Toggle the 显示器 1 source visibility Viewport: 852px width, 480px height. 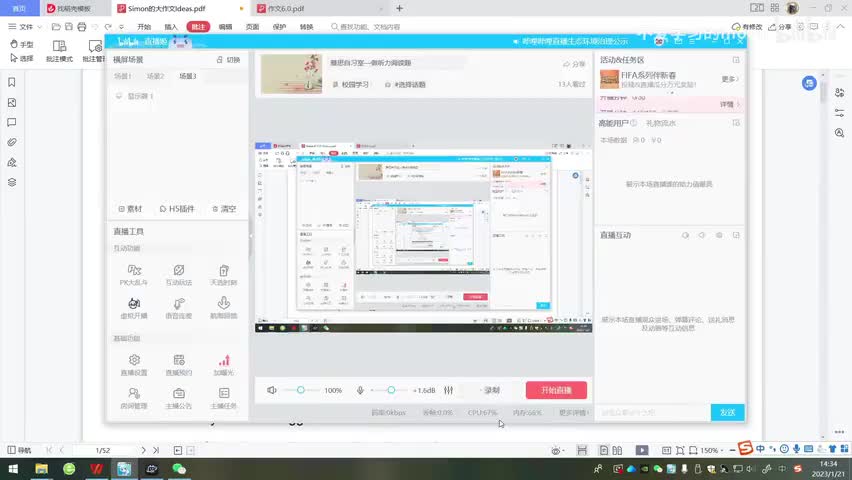point(119,96)
